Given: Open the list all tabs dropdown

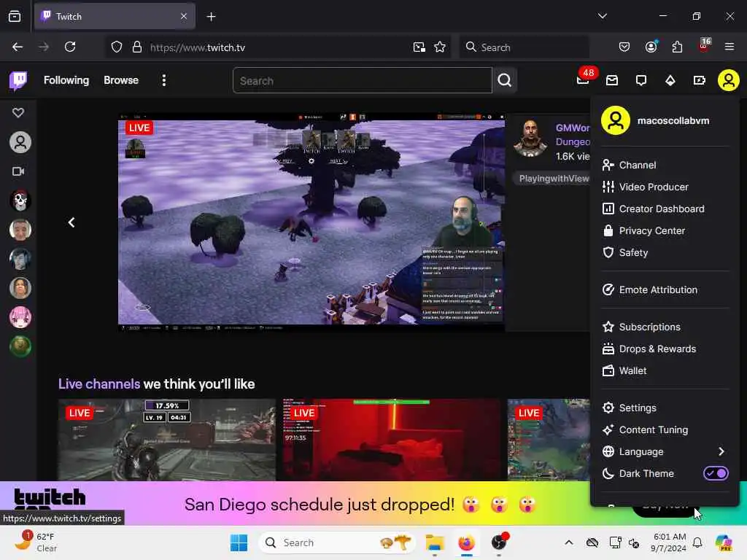Looking at the screenshot, I should pyautogui.click(x=602, y=16).
